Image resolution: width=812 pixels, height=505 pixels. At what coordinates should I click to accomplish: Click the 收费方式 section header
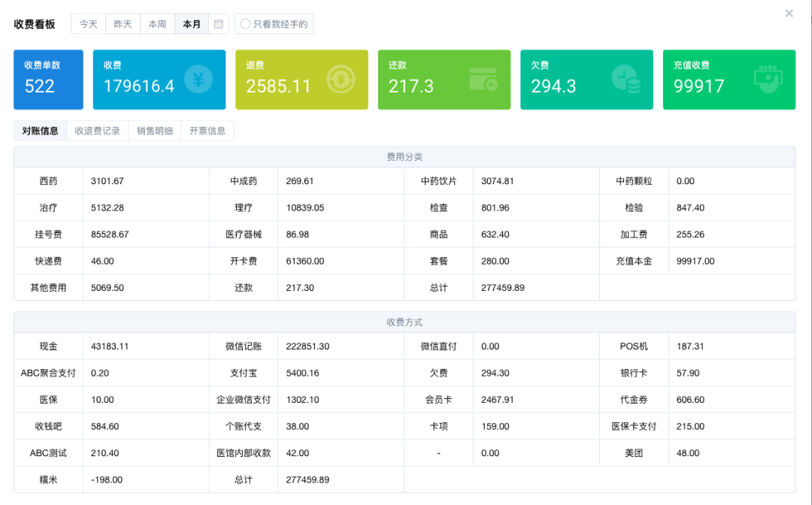(x=404, y=322)
